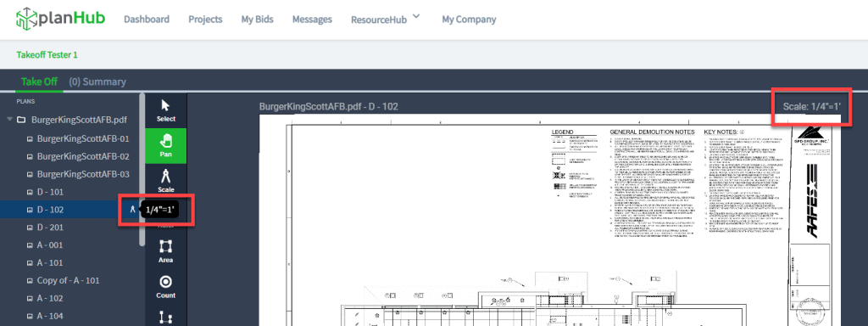
Task: Open plan sheet A - 101
Action: coord(50,263)
